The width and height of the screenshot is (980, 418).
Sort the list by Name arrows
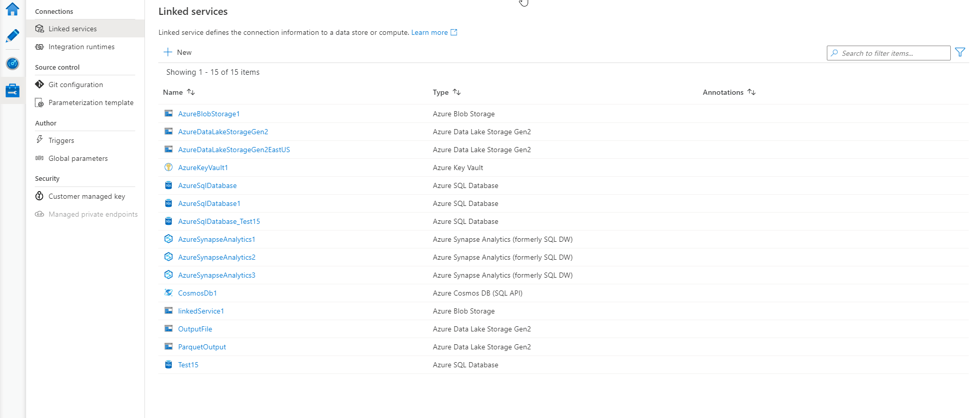pos(191,92)
